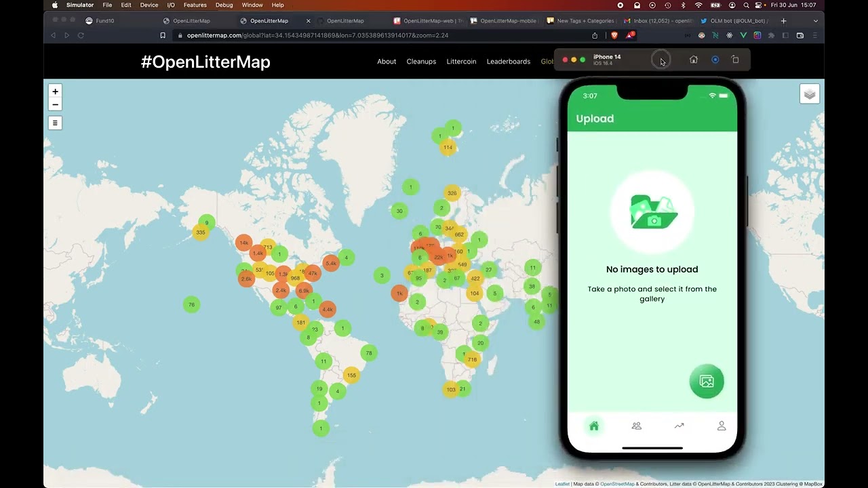Click the Simulator screenshot button
868x488 pixels.
point(715,60)
